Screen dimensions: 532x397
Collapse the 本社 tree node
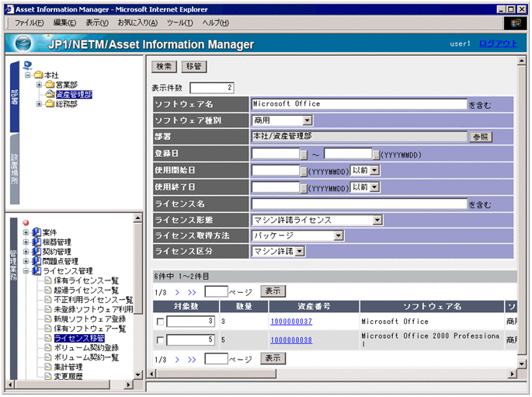point(28,75)
